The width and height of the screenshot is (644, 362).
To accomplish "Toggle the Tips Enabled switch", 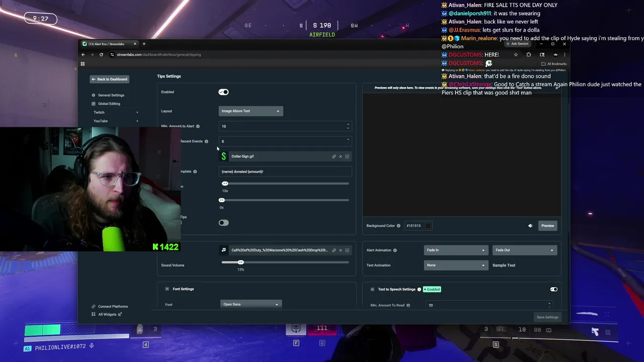I will pyautogui.click(x=223, y=92).
